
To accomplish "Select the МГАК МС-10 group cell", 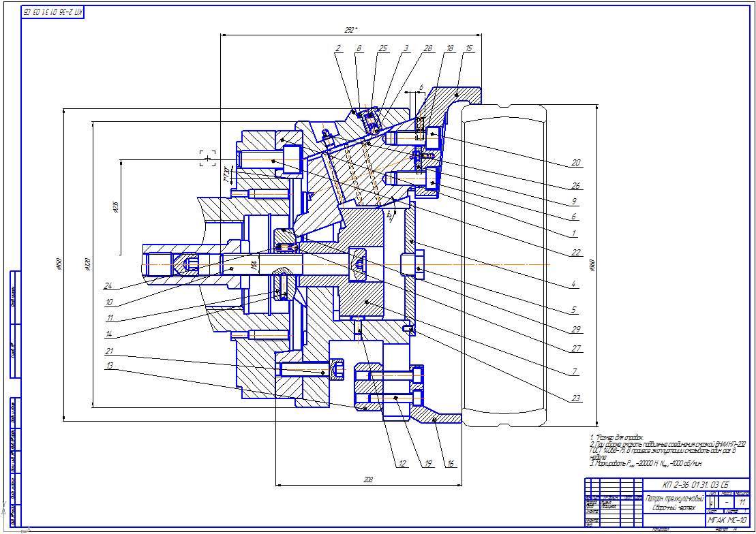I will 728,520.
